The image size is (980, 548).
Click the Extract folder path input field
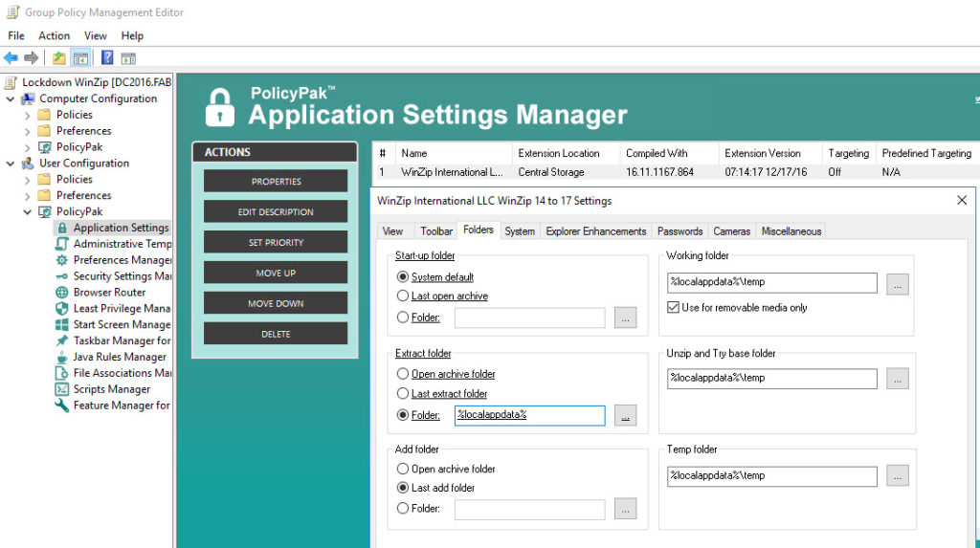coord(529,415)
